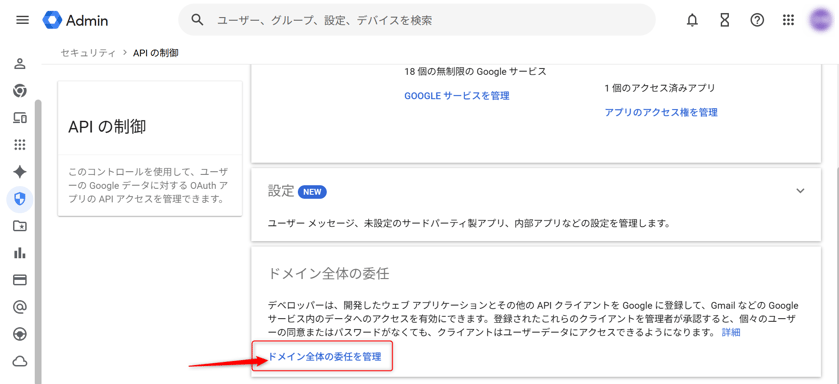Open Users from the sidebar person icon

click(x=20, y=64)
